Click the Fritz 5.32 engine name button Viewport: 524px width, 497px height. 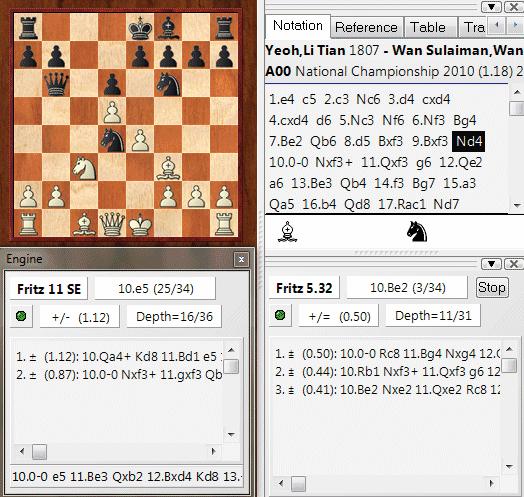point(304,288)
